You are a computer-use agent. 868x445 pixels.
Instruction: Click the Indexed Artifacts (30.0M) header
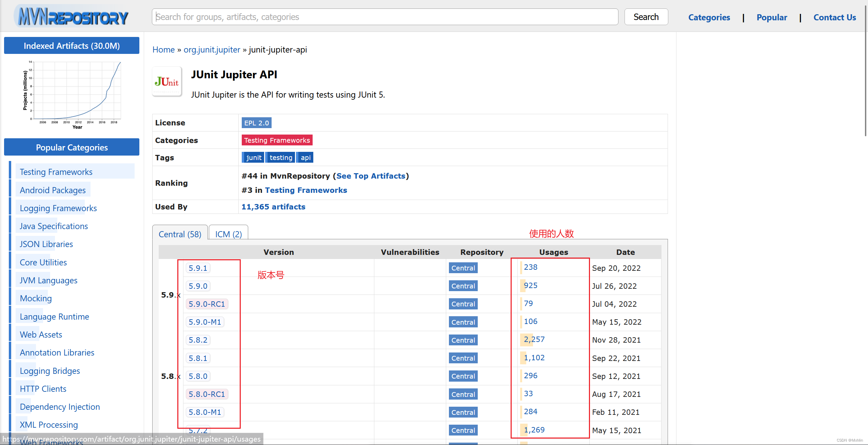tap(72, 45)
